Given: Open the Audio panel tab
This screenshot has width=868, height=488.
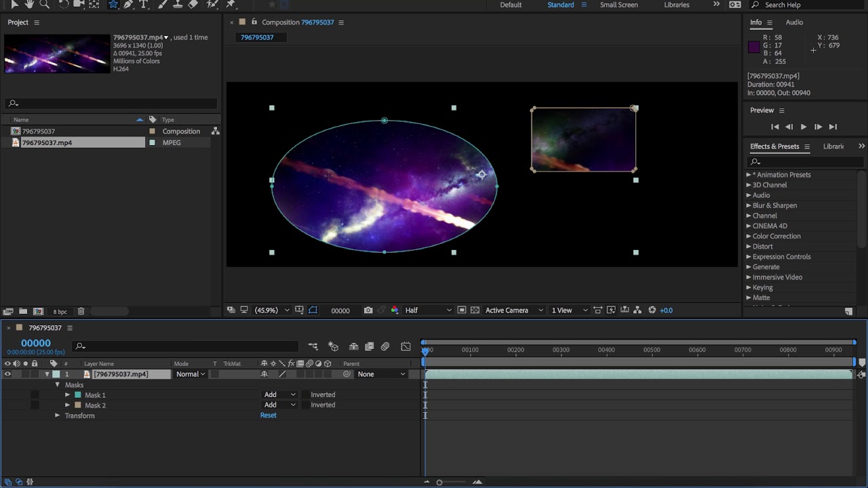Looking at the screenshot, I should point(794,22).
